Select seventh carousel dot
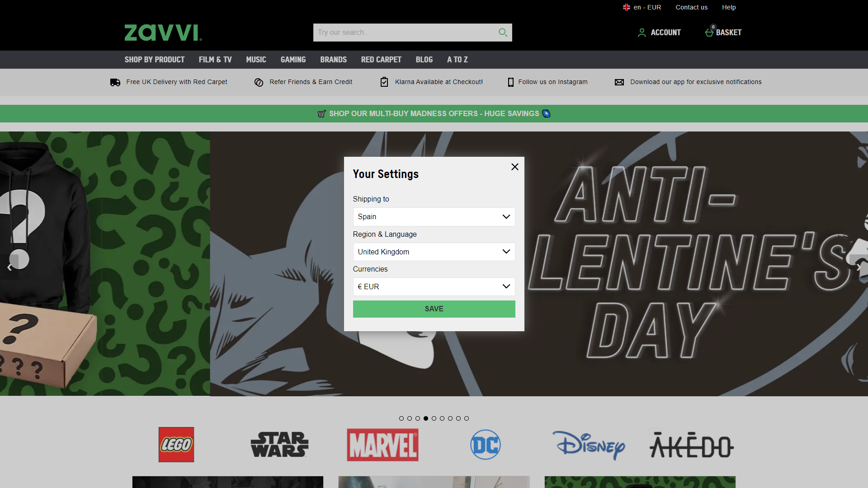 click(x=450, y=418)
